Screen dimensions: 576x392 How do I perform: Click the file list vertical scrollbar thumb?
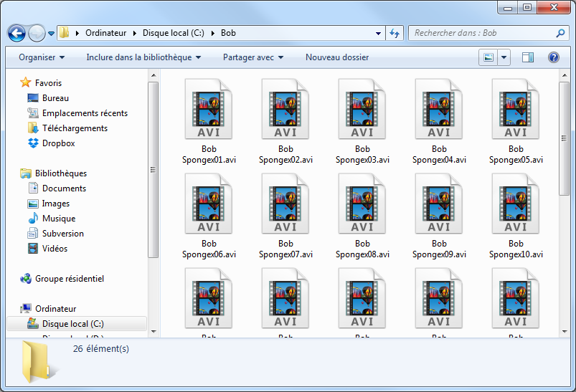tap(565, 138)
